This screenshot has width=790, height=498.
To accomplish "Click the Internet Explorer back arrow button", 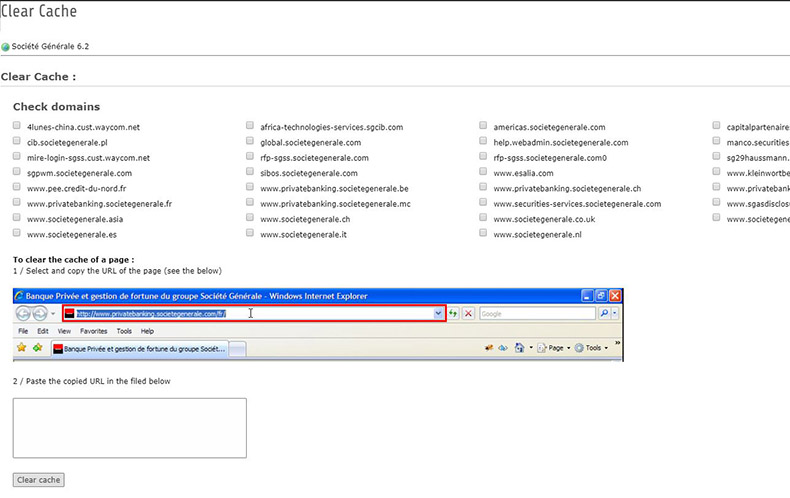I will click(23, 314).
